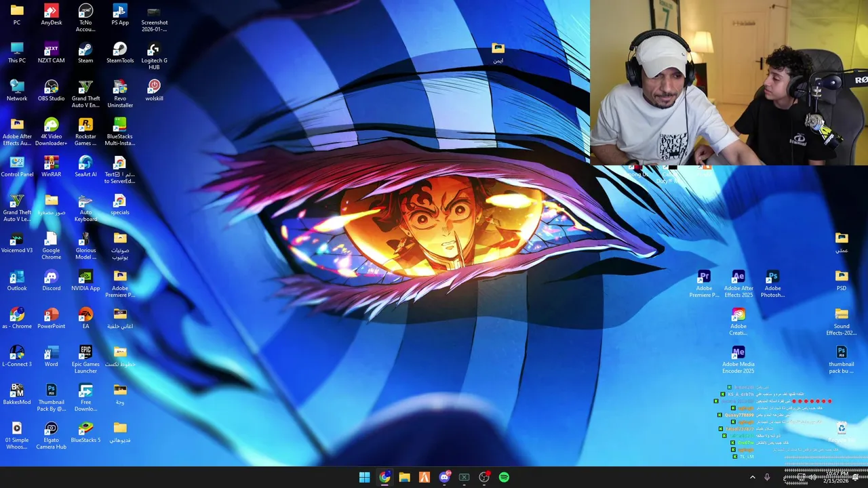The width and height of the screenshot is (868, 488).
Task: Select the 01 Simple Whoosh audio file
Action: point(17,435)
